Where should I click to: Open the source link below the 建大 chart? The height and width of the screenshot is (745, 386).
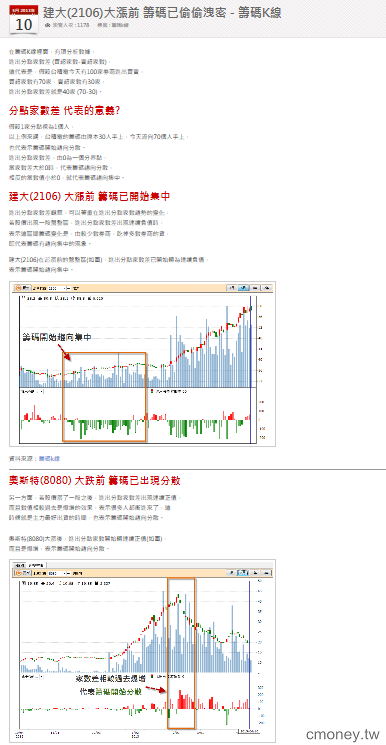(x=49, y=458)
